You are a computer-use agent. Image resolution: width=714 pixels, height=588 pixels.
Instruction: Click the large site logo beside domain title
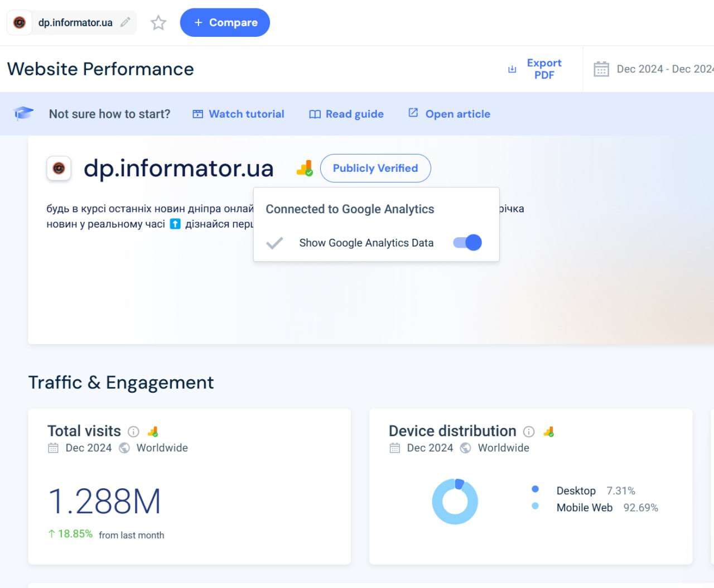point(59,168)
